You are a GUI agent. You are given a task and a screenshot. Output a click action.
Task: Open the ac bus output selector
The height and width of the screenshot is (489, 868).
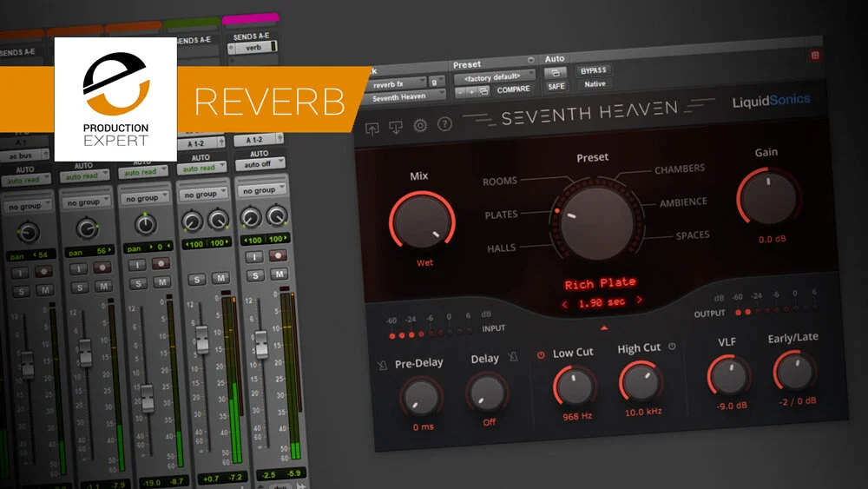coord(25,155)
